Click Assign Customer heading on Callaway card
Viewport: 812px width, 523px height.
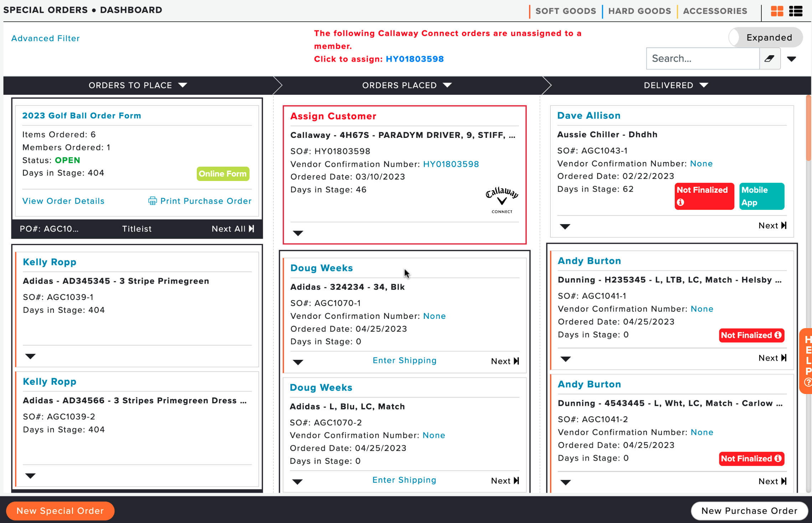click(333, 116)
